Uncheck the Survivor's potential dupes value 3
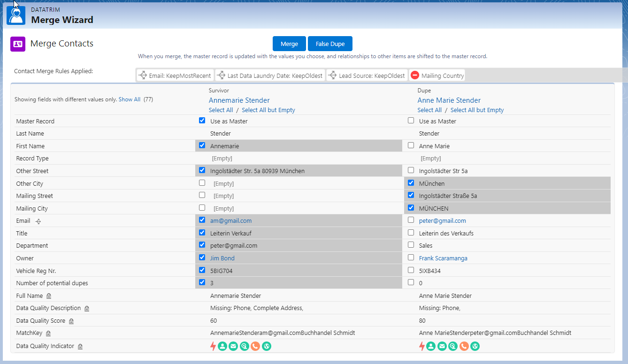 [202, 282]
